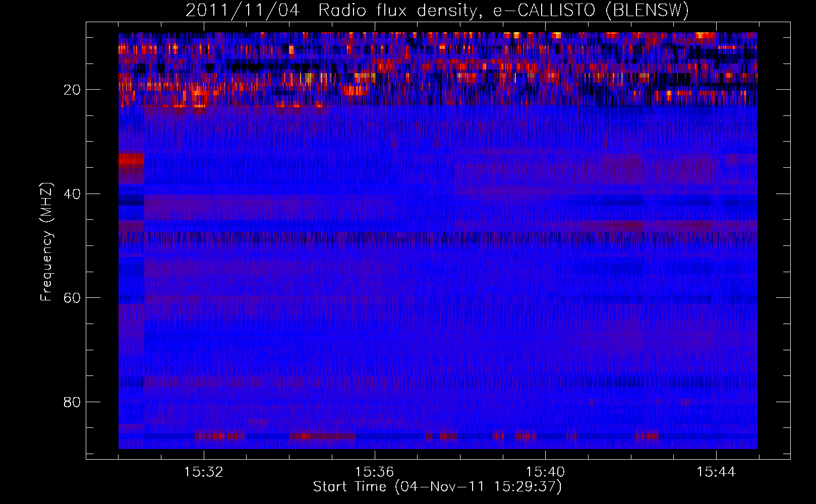Click the 20 frequency tick label

click(73, 90)
